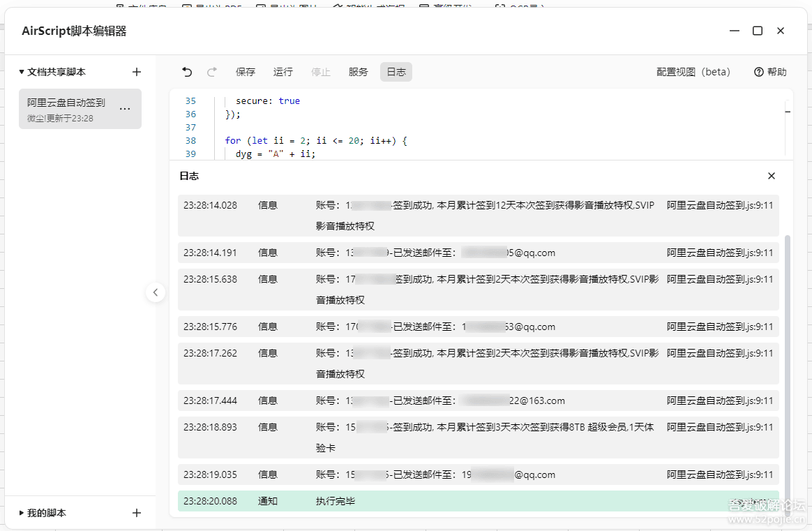The height and width of the screenshot is (531, 812).
Task: Save the script with 保存
Action: [246, 72]
